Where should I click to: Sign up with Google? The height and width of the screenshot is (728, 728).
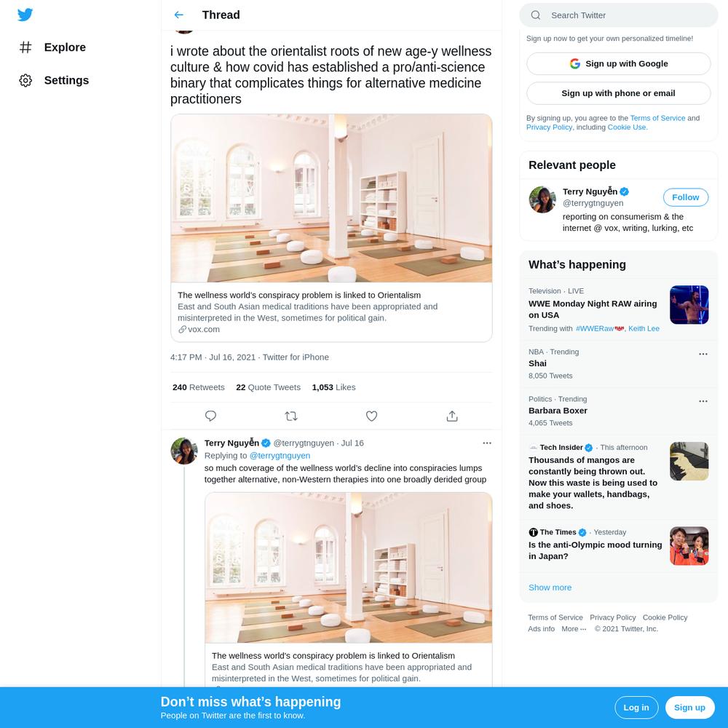[x=618, y=63]
